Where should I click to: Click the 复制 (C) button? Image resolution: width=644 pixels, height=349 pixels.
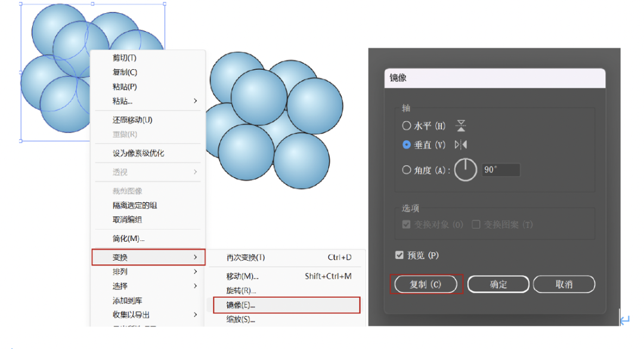coord(426,285)
